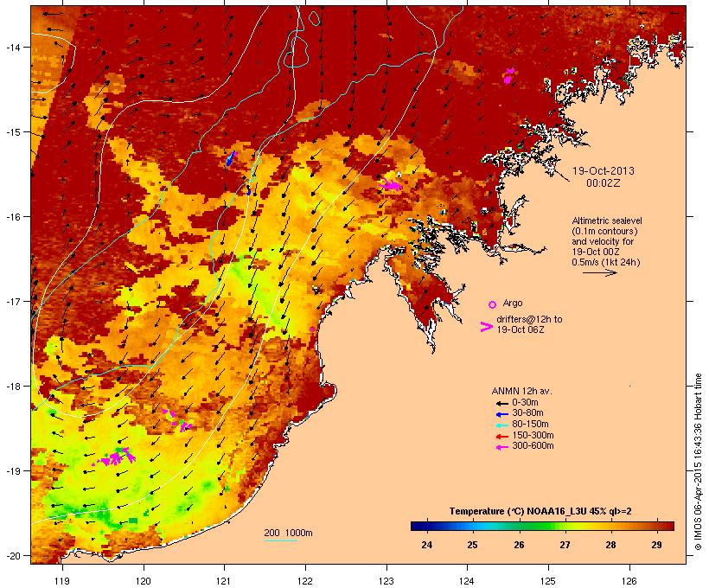Click the red 150-300m legend arrow

click(502, 437)
